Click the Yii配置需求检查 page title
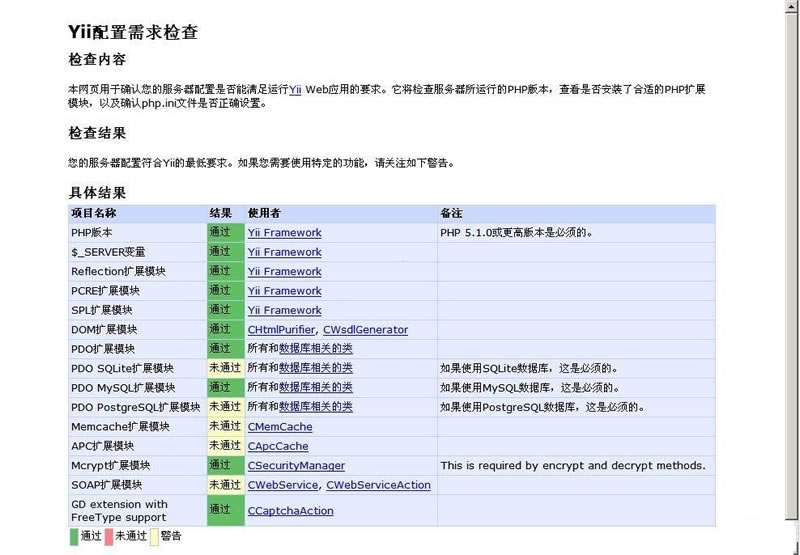The image size is (800, 555). point(133,32)
